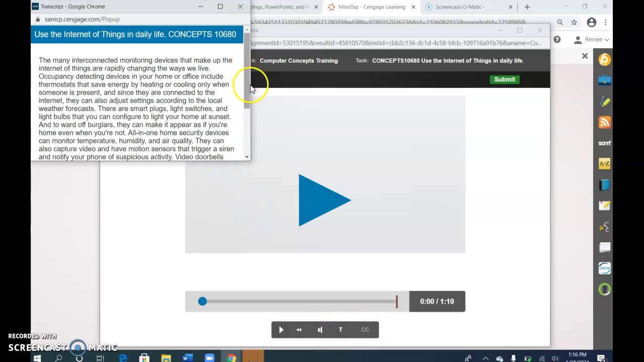Viewport: 644px width, 362px height.
Task: Toggle closed captions CC button
Action: 365,330
